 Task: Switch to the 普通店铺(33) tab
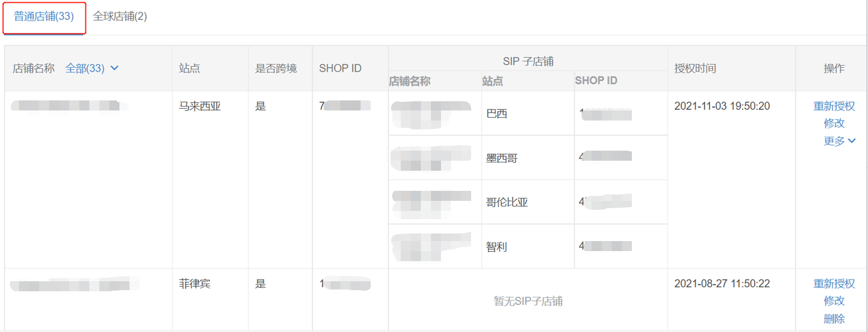pyautogui.click(x=44, y=17)
